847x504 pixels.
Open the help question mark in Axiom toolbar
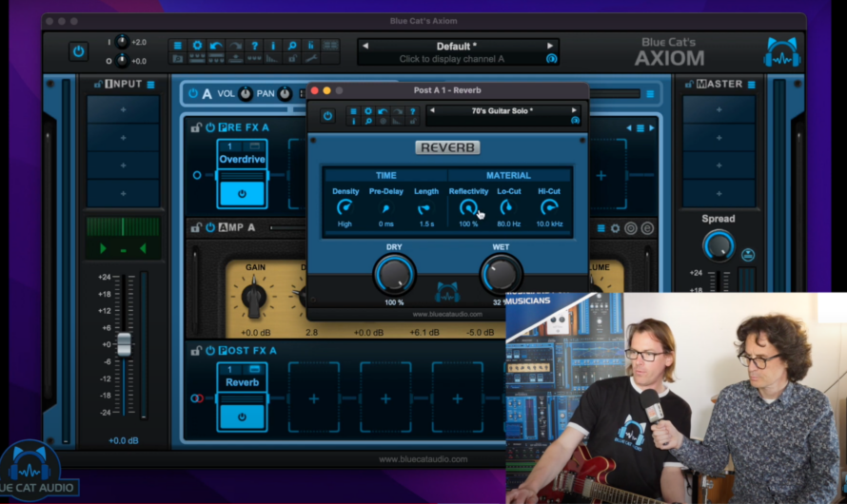254,46
